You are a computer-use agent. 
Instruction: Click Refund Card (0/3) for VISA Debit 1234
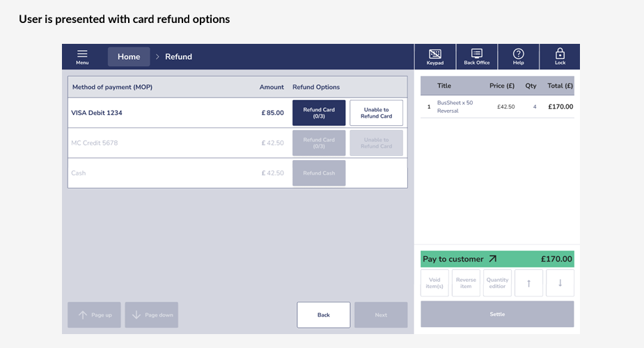(319, 113)
